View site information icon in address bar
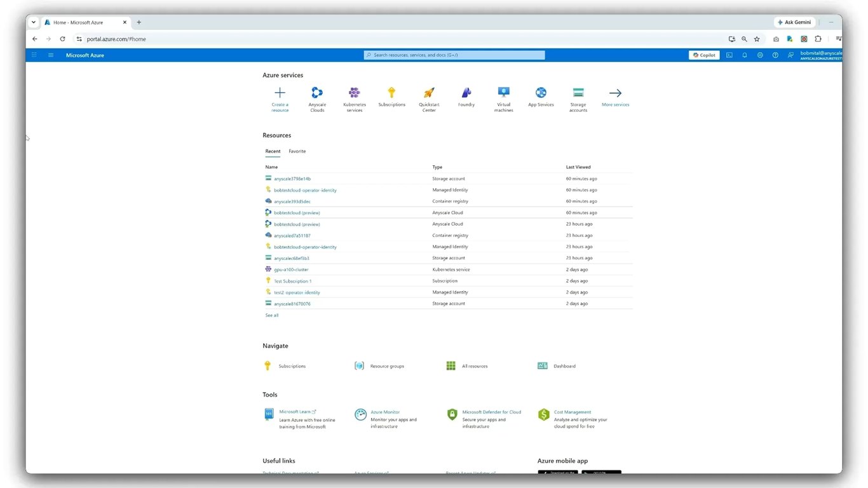Viewport: 868px width, 488px height. (79, 39)
